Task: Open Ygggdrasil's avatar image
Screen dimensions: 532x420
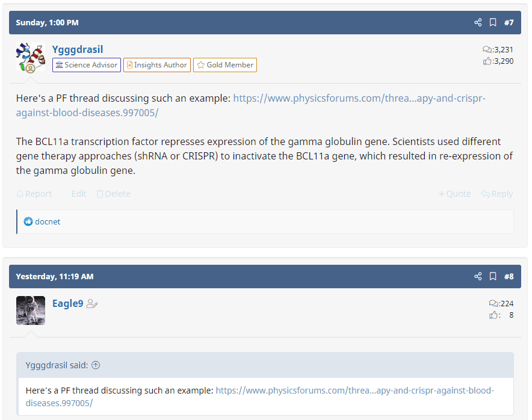Action: (x=31, y=58)
